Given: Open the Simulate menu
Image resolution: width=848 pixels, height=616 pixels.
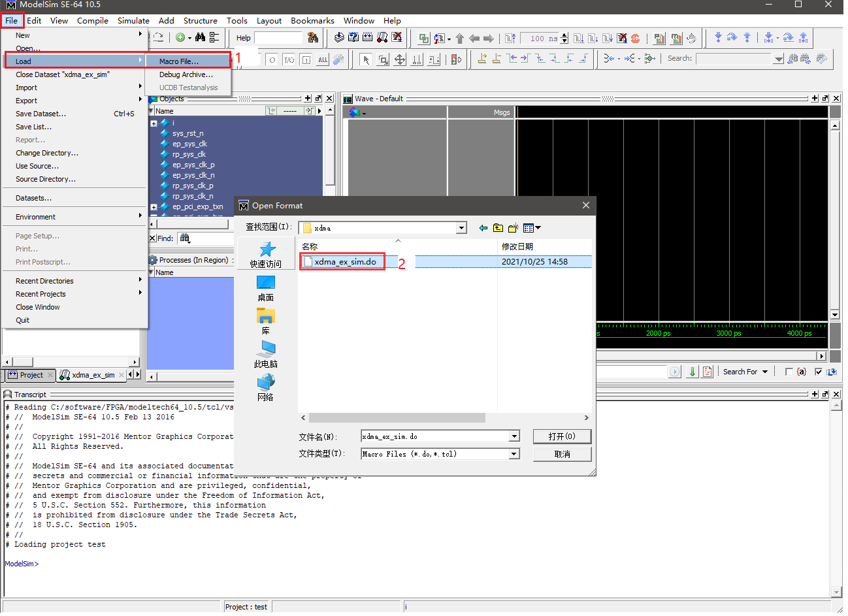Looking at the screenshot, I should 133,20.
